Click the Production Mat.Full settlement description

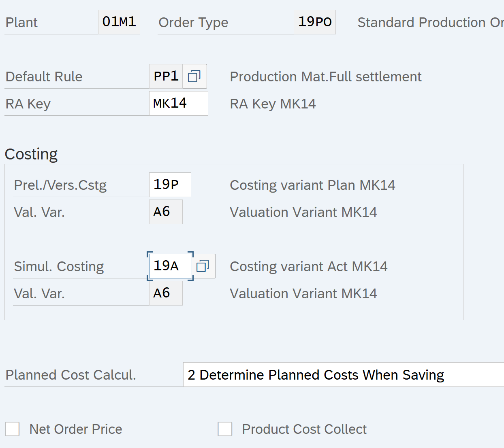tap(325, 76)
